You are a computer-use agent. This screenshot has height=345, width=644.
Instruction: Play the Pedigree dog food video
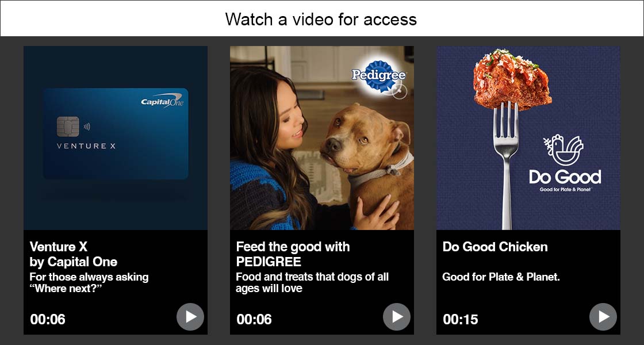(397, 317)
